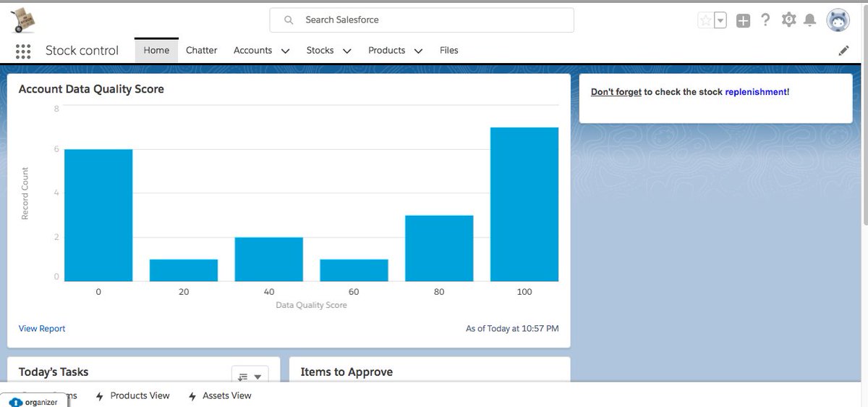
Task: Open the Files tab
Action: pyautogui.click(x=448, y=50)
